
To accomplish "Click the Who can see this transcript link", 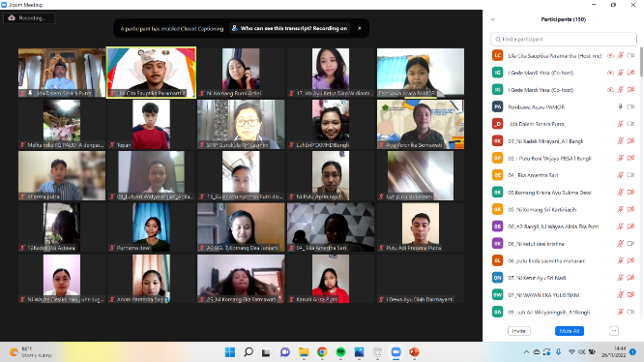I will (x=289, y=28).
